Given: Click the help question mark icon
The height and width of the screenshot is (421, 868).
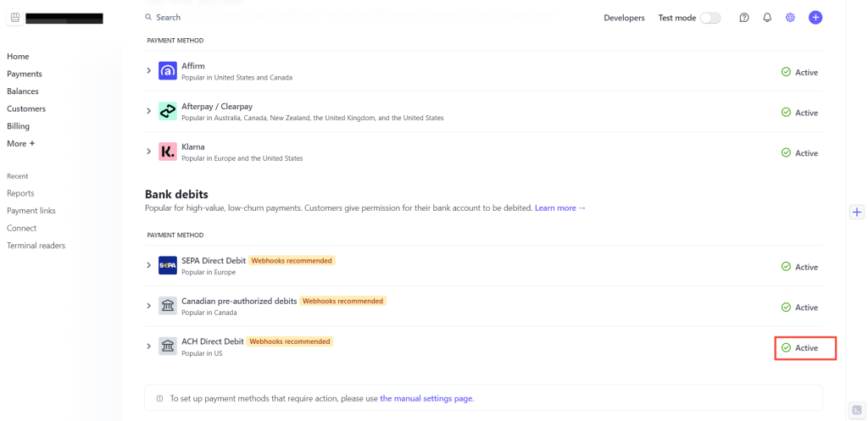Looking at the screenshot, I should coord(744,18).
